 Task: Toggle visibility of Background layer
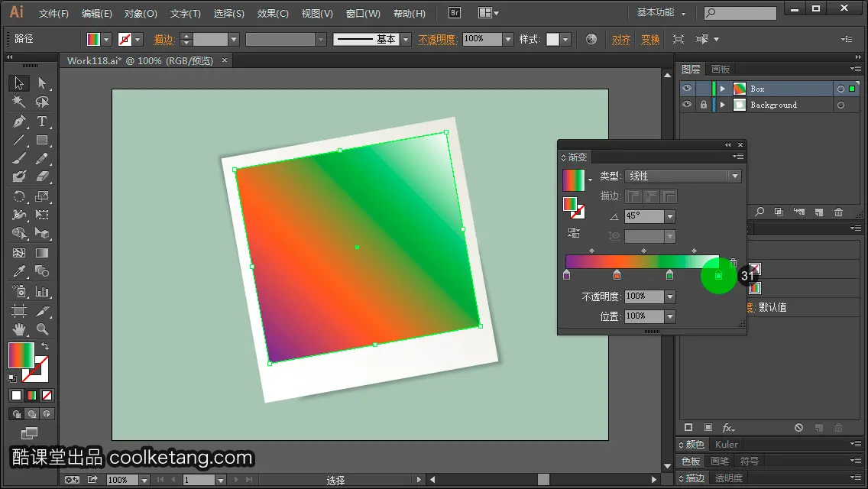tap(687, 105)
